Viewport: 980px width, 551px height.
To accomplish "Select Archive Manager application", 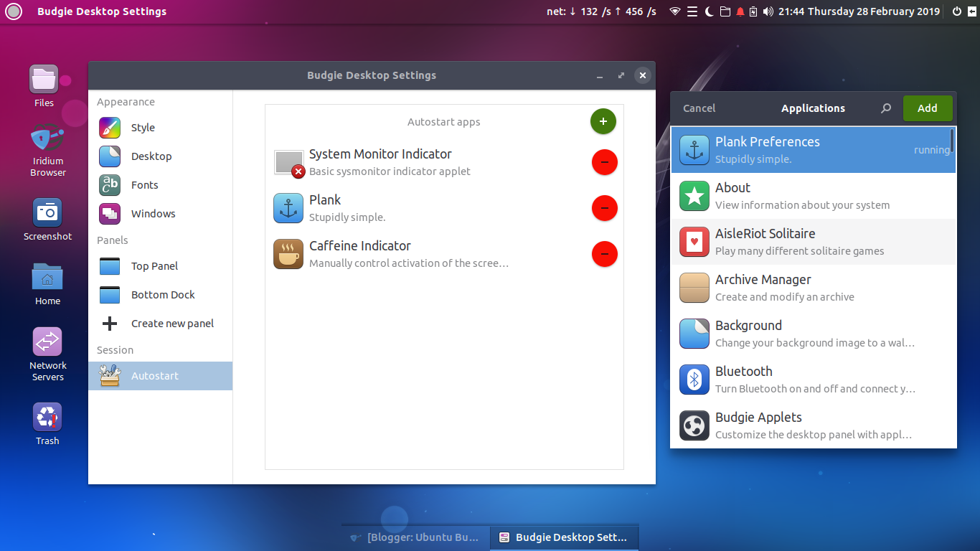I will (814, 288).
